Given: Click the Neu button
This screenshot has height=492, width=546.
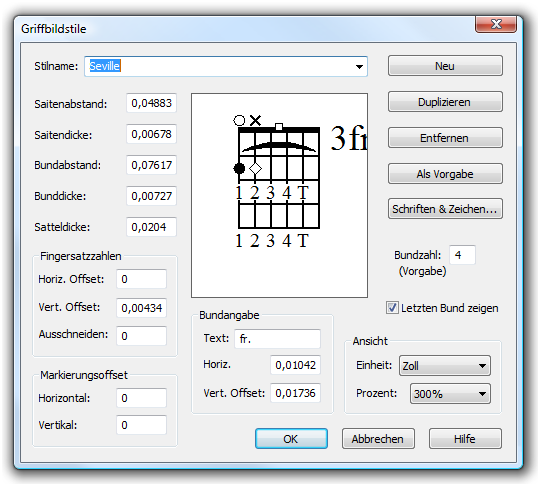Looking at the screenshot, I should click(x=445, y=66).
